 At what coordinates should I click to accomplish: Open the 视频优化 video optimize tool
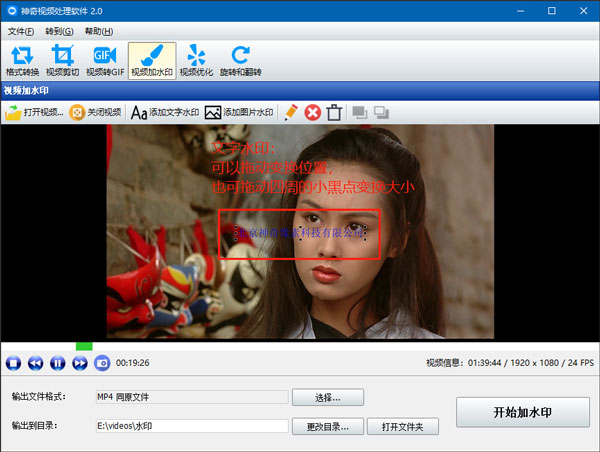(196, 61)
